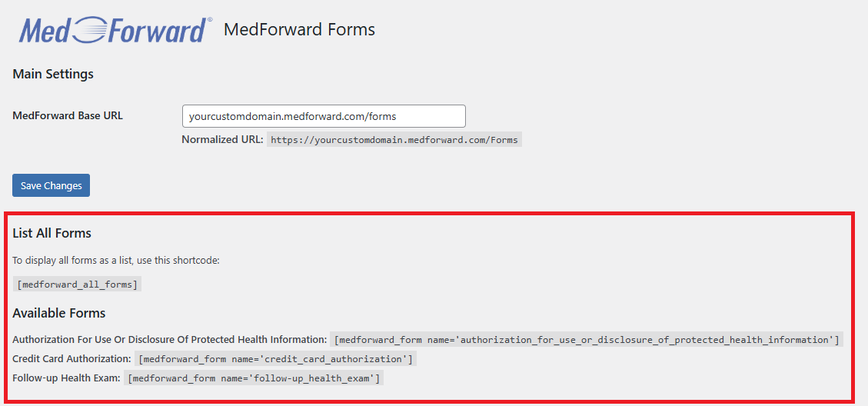Click the authorization_for_use_or_disclosure form shortcode
The image size is (868, 406).
(x=587, y=339)
